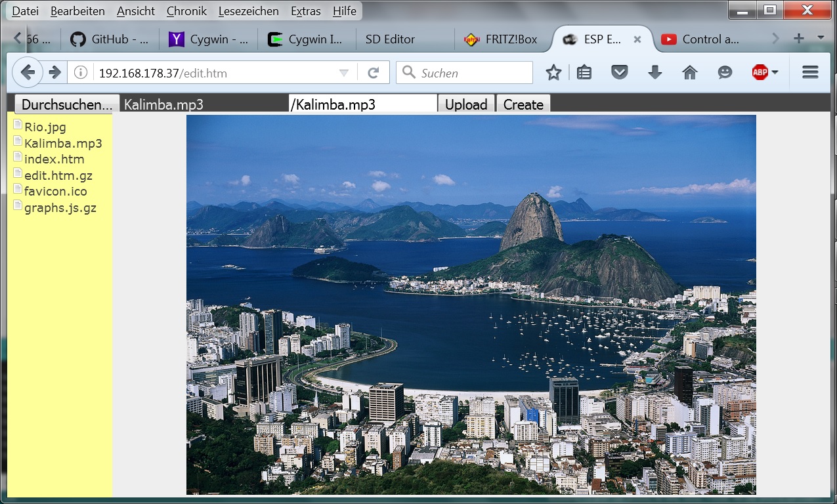This screenshot has height=504, width=837.
Task: Switch to the FRITZ!Box tab
Action: [x=504, y=39]
